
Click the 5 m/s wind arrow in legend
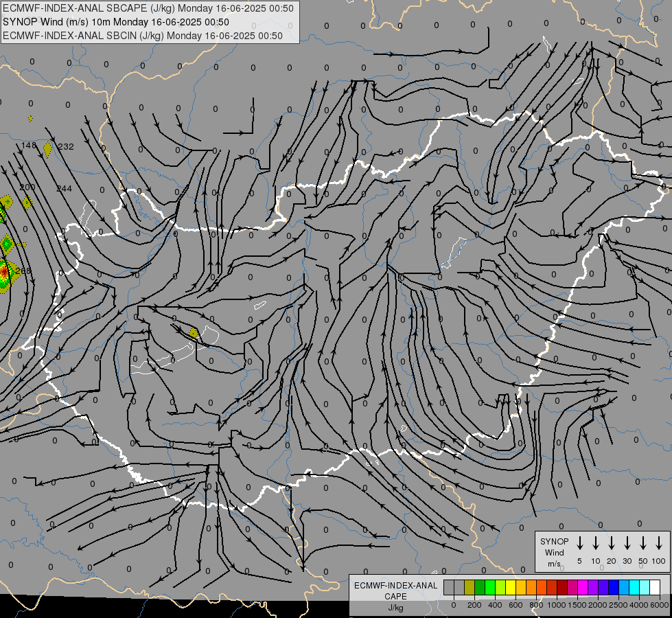(x=579, y=543)
